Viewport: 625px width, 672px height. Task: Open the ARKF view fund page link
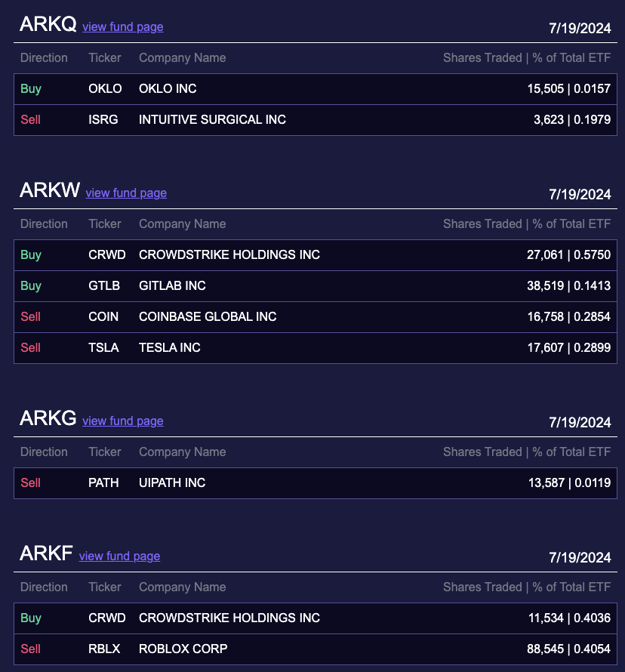[119, 556]
